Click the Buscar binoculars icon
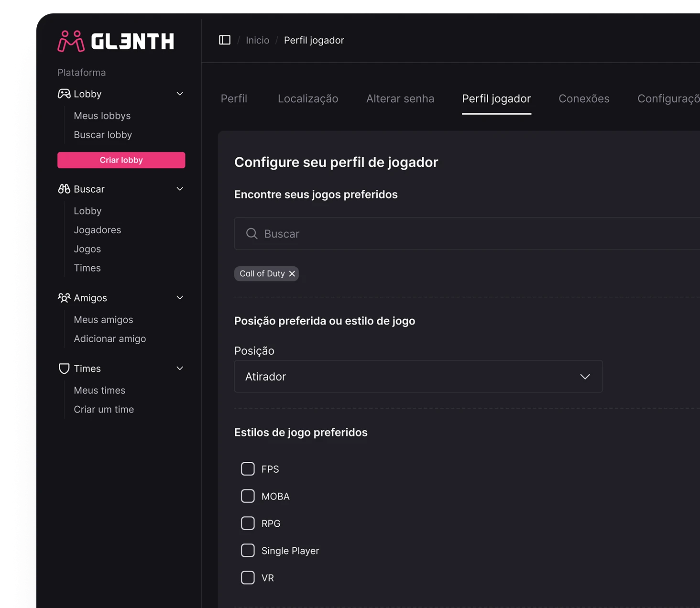 pos(64,189)
